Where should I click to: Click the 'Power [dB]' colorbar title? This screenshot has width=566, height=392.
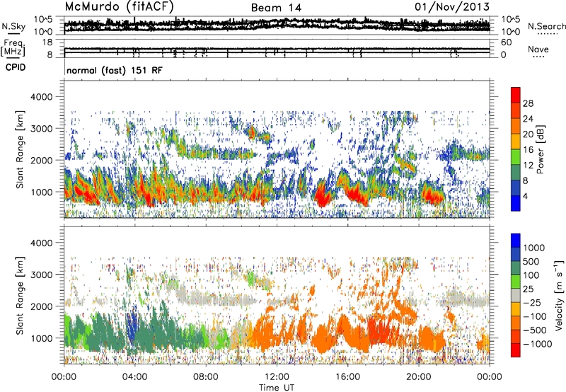(541, 149)
